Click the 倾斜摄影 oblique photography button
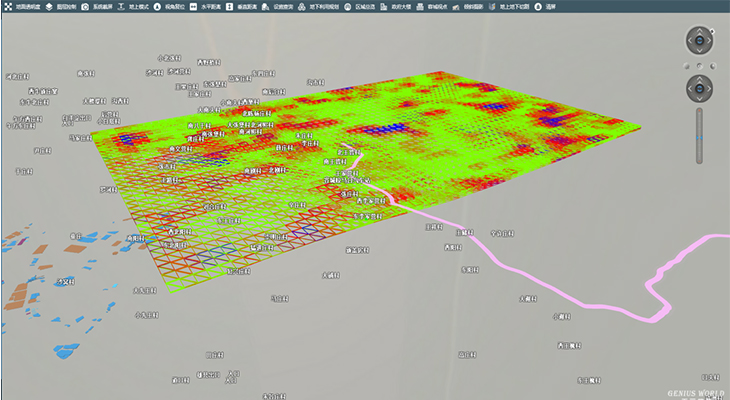 pos(469,6)
